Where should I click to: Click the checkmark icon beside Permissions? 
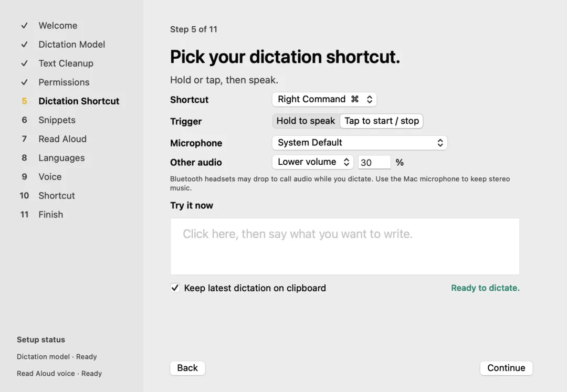pyautogui.click(x=24, y=82)
